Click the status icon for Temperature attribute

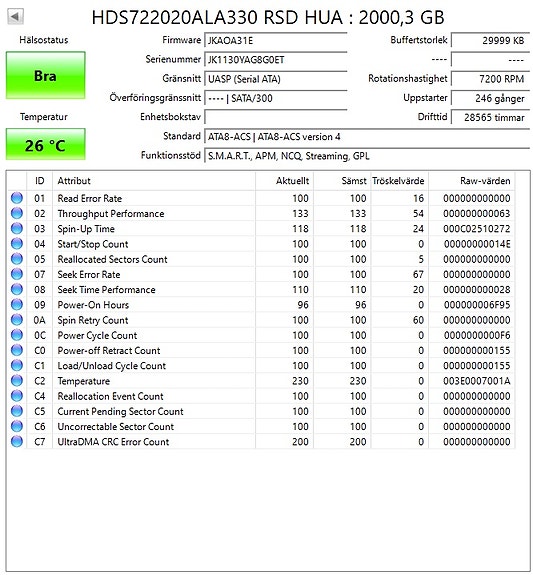17,381
